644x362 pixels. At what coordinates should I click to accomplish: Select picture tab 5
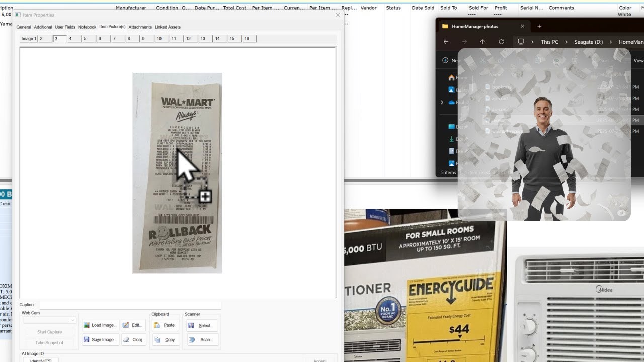point(89,39)
